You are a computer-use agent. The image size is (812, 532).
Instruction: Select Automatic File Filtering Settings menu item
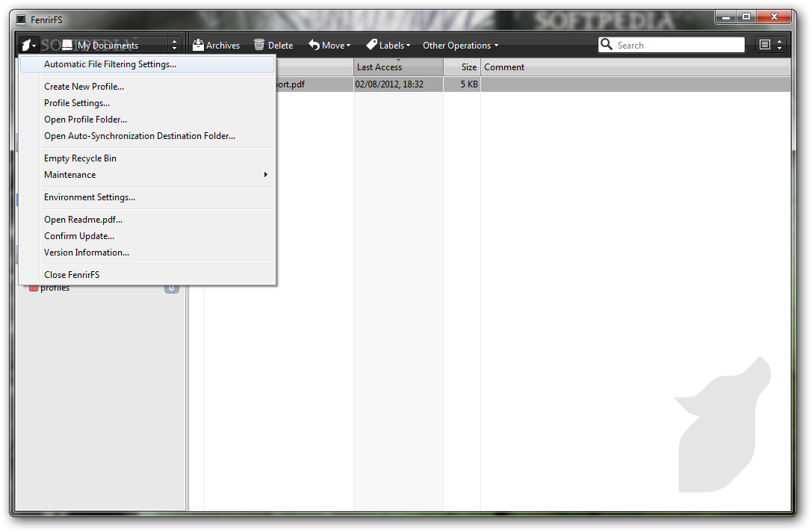point(147,64)
